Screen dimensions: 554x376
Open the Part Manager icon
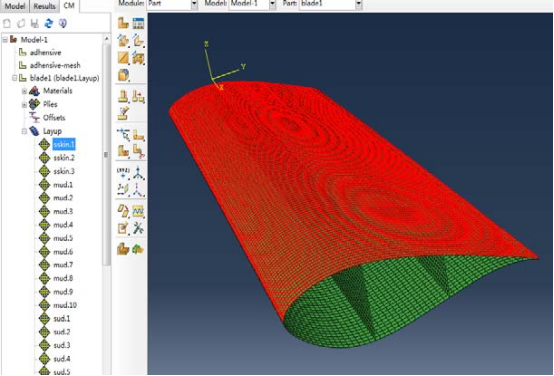coord(138,23)
